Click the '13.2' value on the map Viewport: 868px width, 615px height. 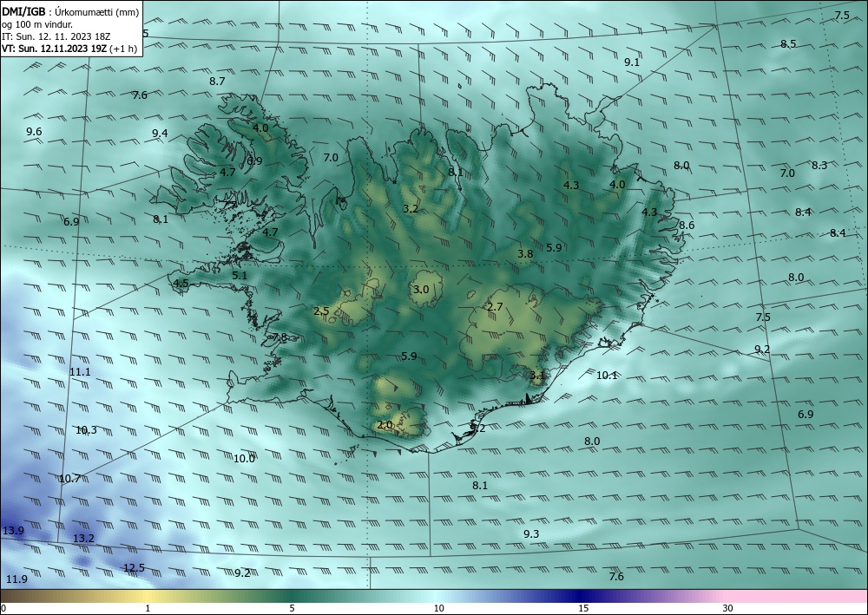(83, 539)
